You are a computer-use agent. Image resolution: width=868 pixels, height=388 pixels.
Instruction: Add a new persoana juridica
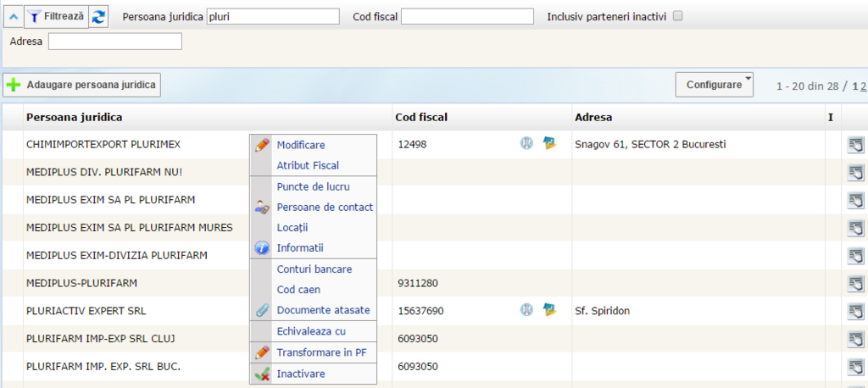pos(82,85)
